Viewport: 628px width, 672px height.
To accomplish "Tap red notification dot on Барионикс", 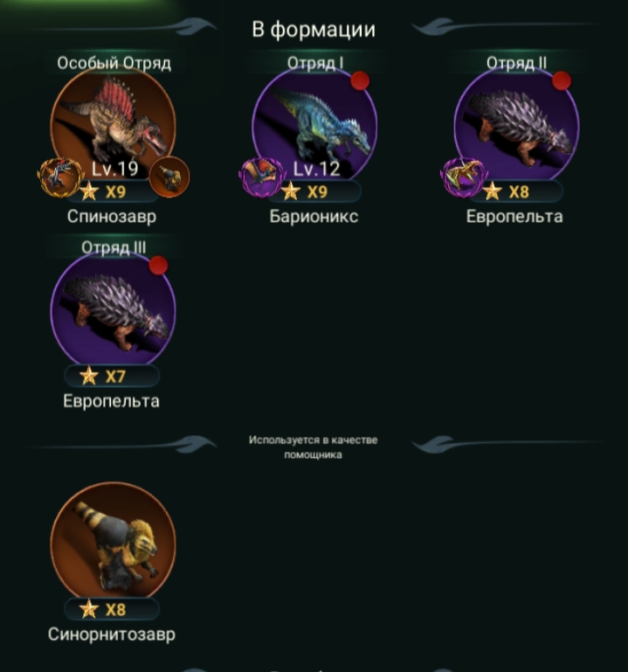I will (360, 80).
